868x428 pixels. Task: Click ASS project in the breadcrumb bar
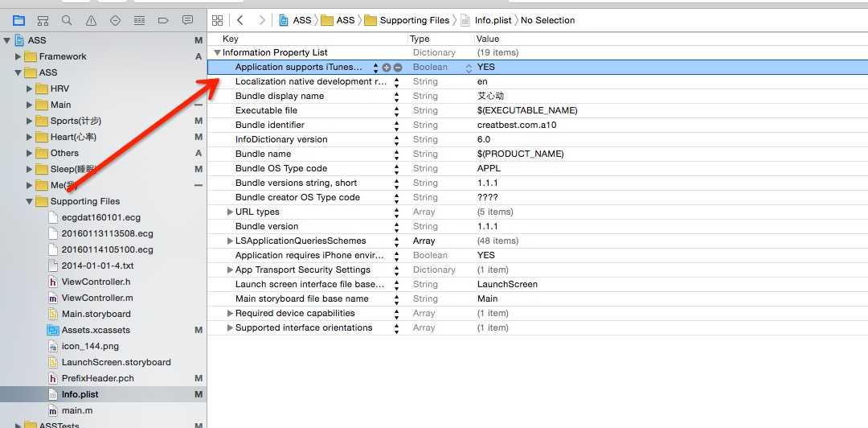295,20
